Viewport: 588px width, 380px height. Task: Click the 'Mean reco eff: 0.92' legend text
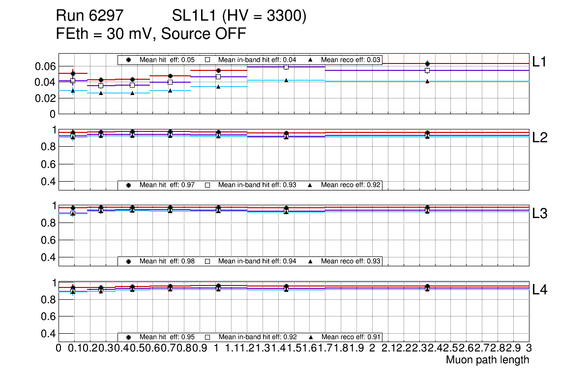point(351,185)
